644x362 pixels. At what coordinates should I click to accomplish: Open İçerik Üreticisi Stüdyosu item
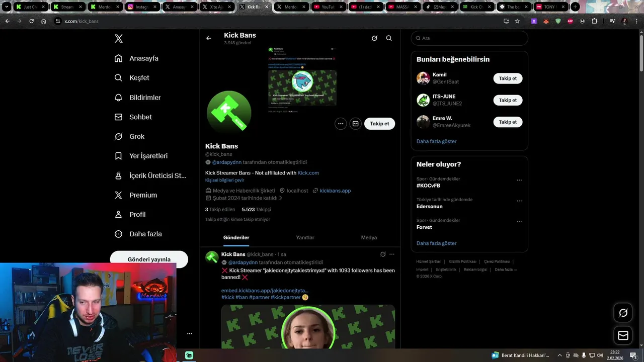coord(150,175)
